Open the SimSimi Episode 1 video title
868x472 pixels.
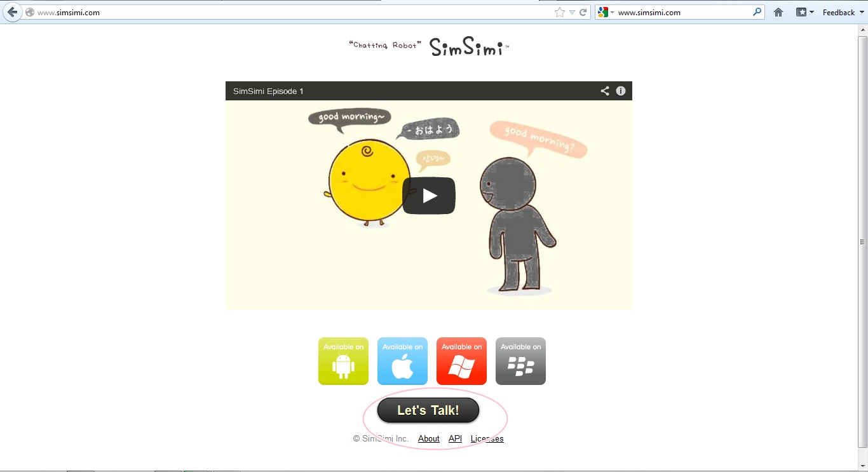(x=268, y=91)
